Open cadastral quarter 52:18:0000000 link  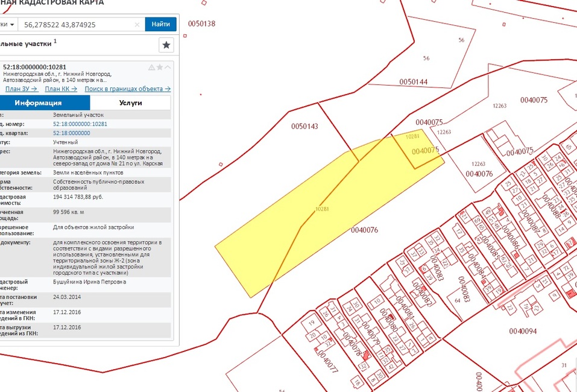[x=72, y=133]
